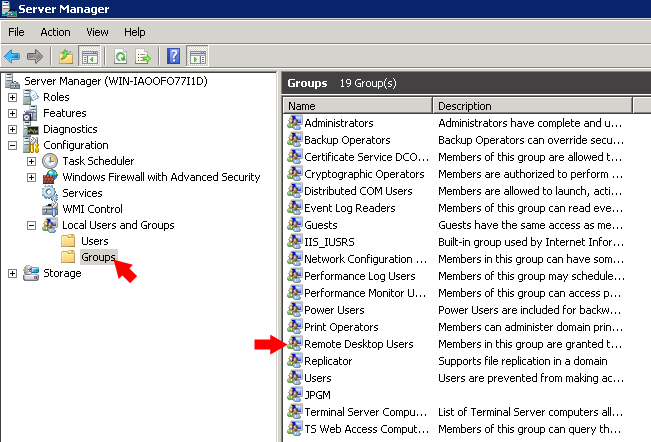Click the Up one level folder icon

pyautogui.click(x=66, y=56)
